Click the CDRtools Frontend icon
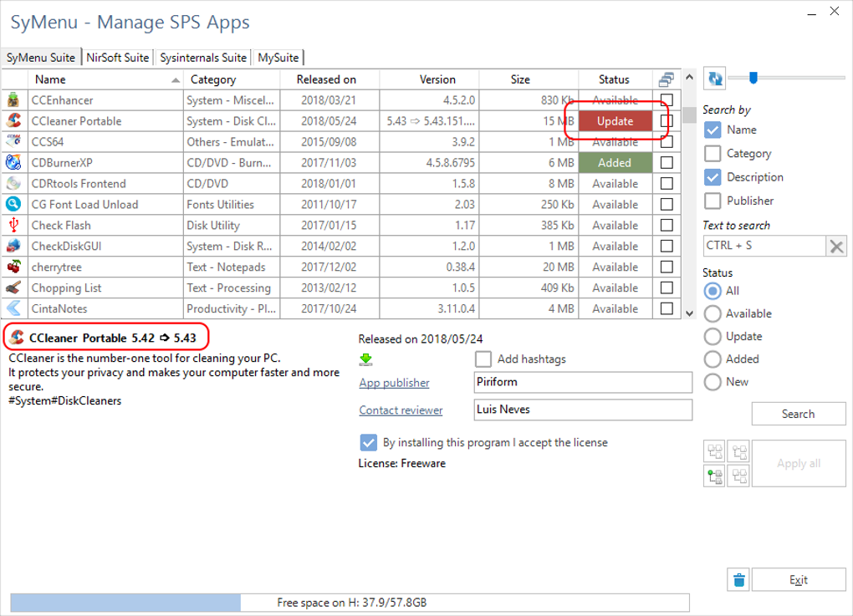 click(13, 183)
